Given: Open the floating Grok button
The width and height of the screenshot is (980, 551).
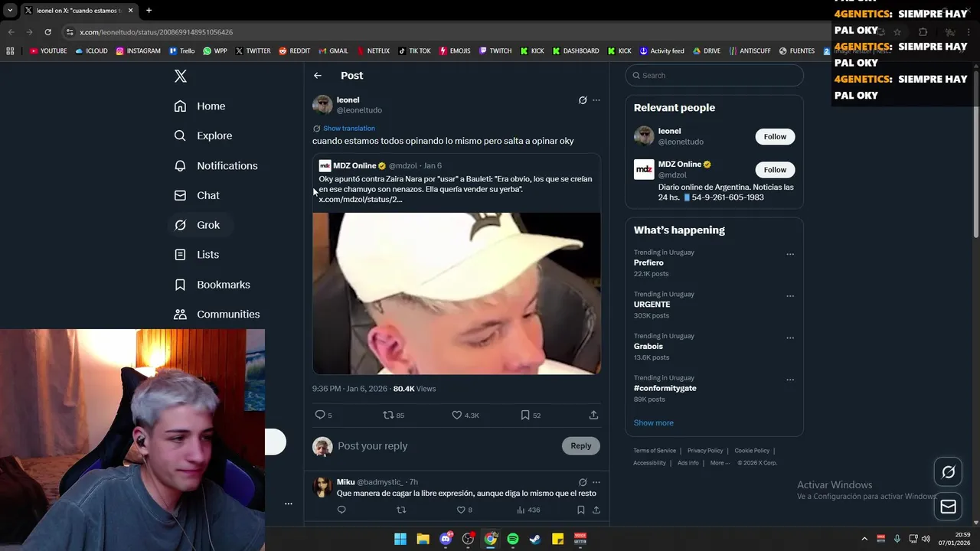Looking at the screenshot, I should click(948, 472).
